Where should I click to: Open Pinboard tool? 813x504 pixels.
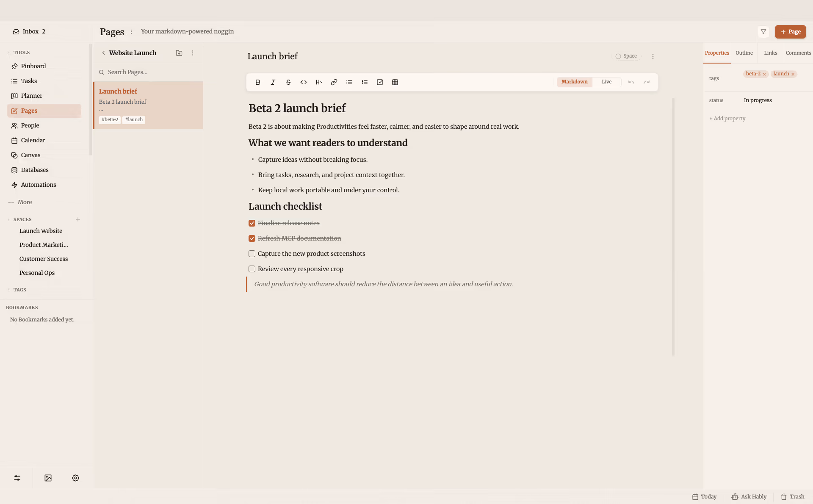coord(44,66)
